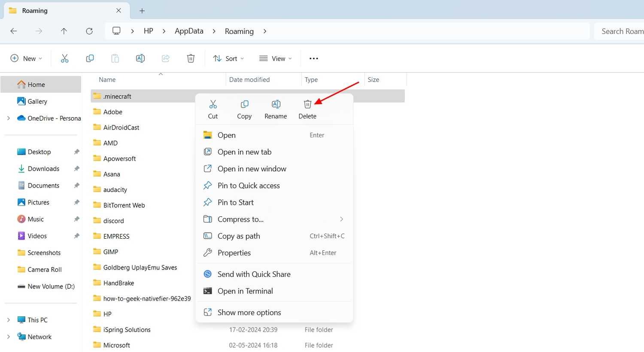Go back with the back arrow
644x352 pixels.
pos(14,31)
